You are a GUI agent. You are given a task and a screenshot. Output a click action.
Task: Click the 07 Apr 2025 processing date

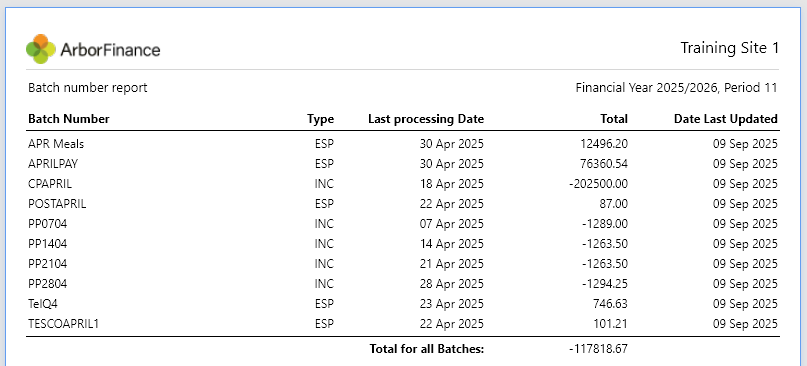pos(452,224)
